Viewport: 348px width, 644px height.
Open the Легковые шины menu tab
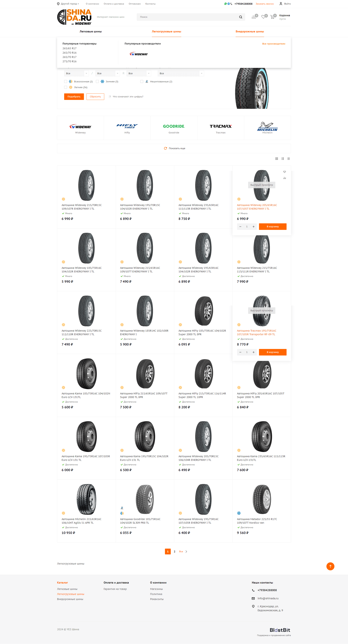(x=91, y=31)
